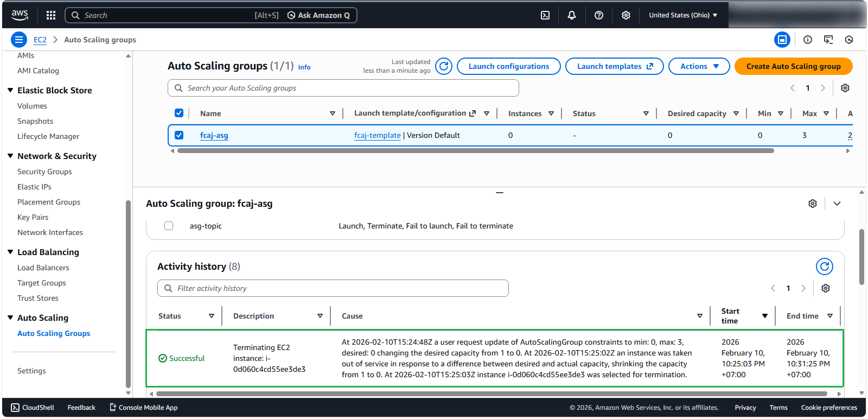Open the CloudShell icon in top bar

tap(545, 15)
